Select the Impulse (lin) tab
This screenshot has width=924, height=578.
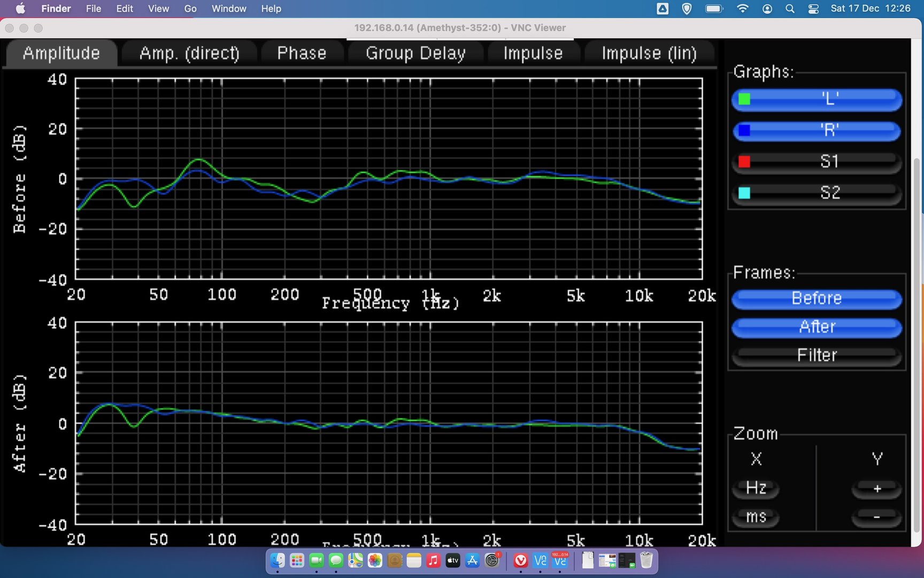pos(649,53)
